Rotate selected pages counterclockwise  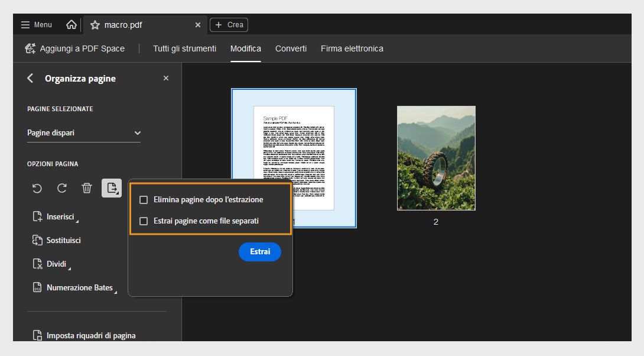[37, 187]
